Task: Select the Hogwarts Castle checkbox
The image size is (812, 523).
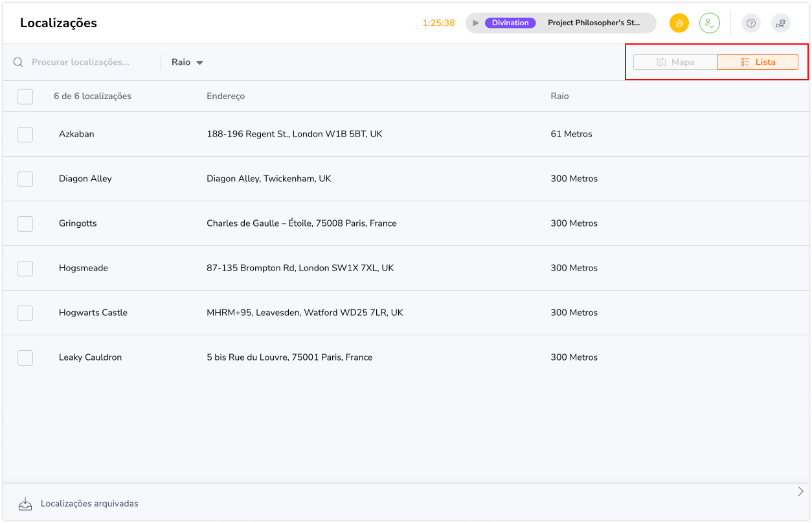Action: 25,313
